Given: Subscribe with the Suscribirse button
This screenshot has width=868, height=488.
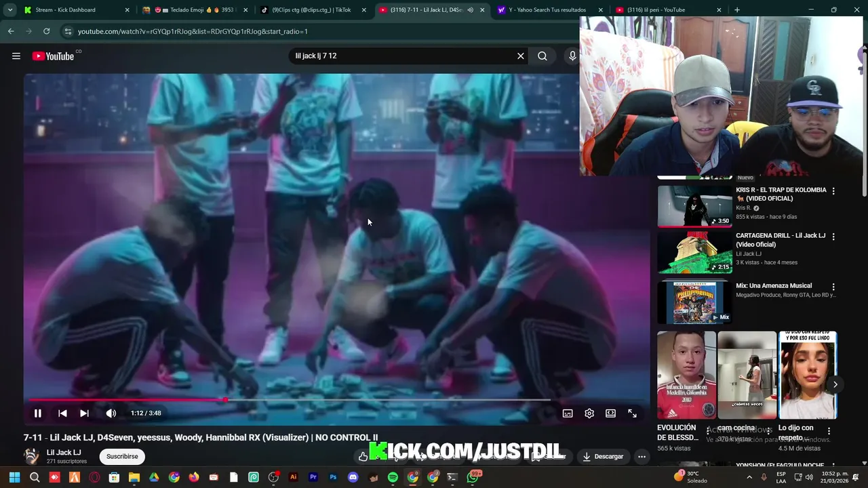Looking at the screenshot, I should (122, 456).
